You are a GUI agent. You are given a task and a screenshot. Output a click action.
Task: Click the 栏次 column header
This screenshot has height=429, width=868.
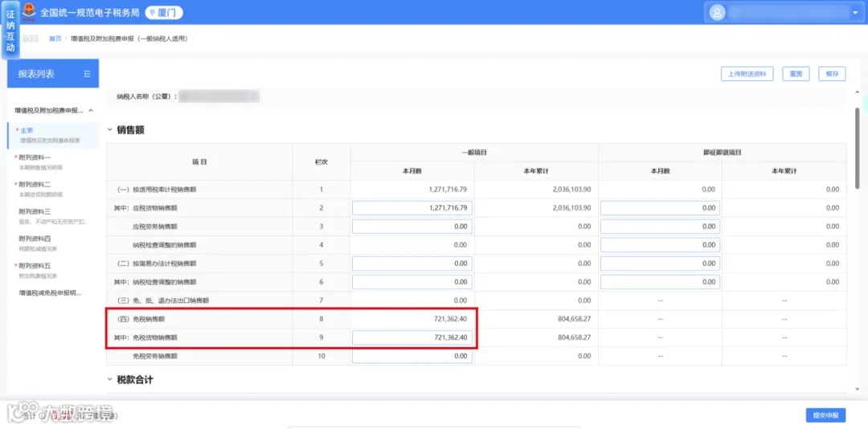click(x=321, y=161)
